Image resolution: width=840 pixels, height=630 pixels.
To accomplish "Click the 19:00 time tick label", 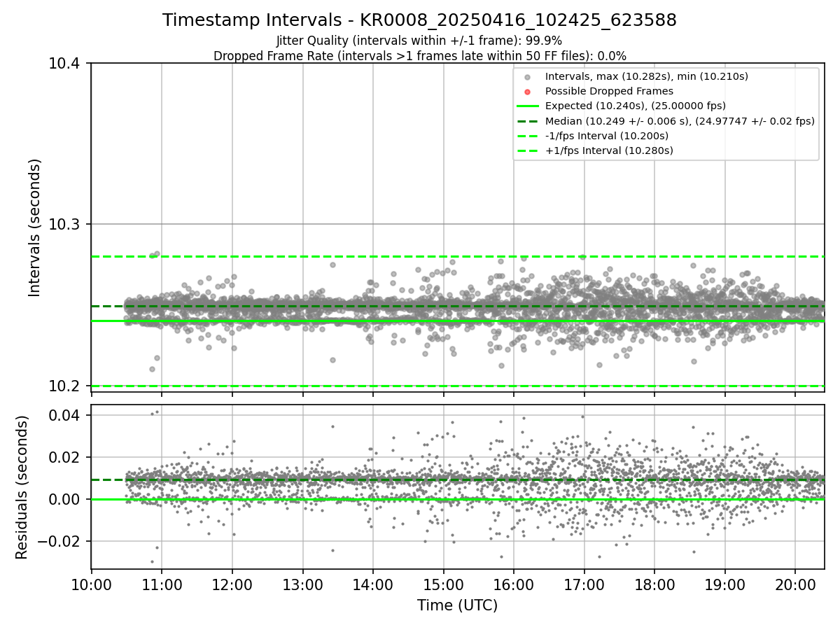I will pyautogui.click(x=724, y=584).
